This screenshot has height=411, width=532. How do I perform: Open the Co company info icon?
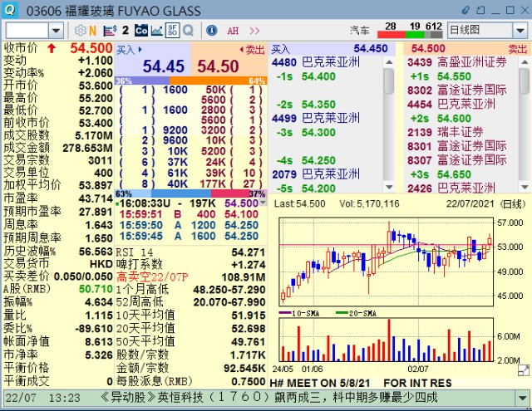tap(141, 31)
